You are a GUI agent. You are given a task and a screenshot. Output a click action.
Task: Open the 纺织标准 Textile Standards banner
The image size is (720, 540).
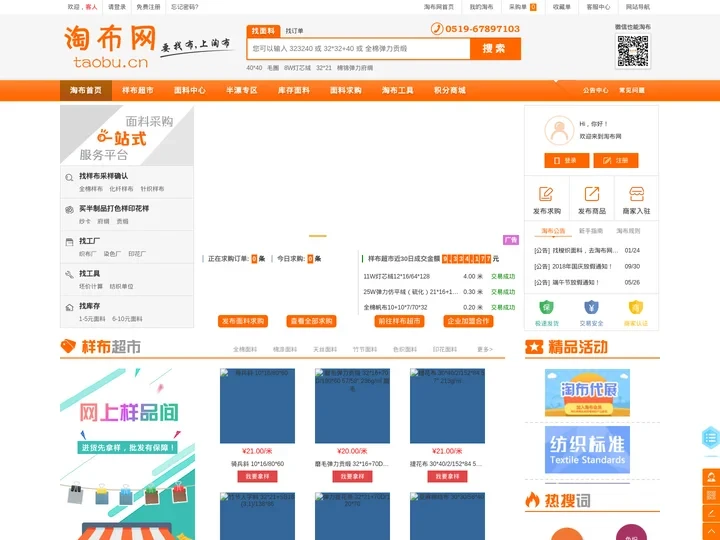click(587, 450)
